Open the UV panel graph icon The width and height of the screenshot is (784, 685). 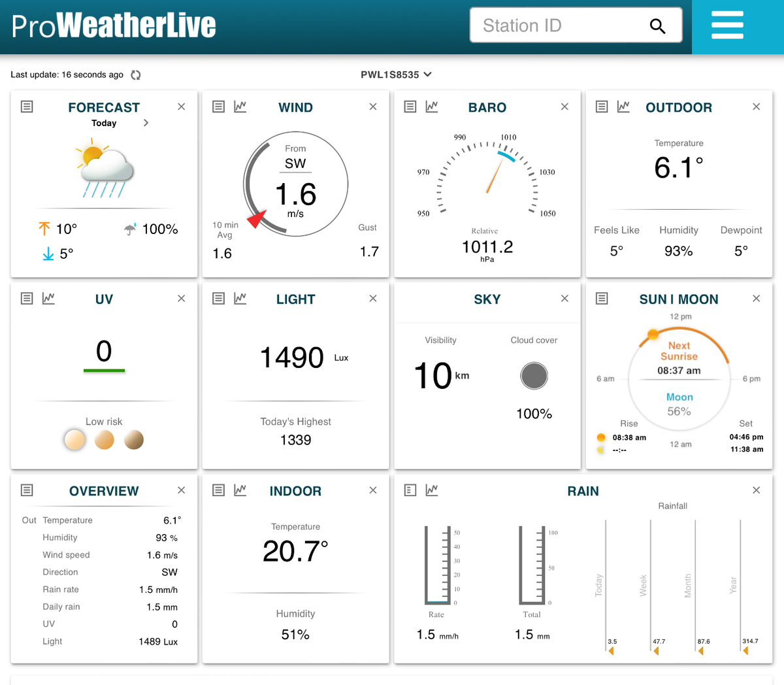pyautogui.click(x=48, y=299)
